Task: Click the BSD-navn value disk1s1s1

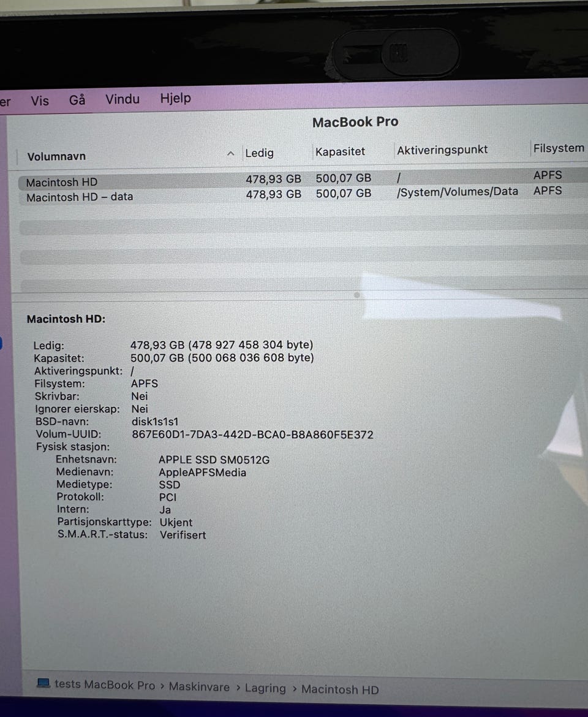Action: pos(155,422)
